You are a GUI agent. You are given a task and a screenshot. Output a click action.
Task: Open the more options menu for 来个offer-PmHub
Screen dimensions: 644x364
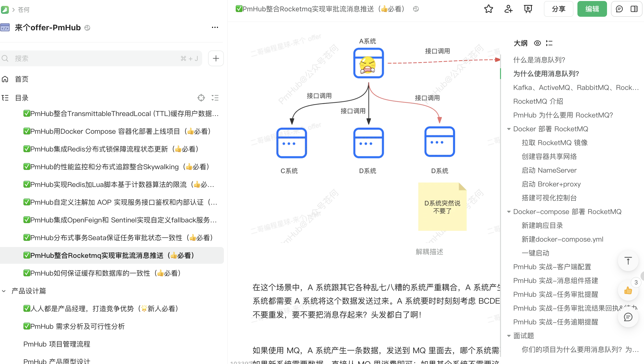click(215, 27)
